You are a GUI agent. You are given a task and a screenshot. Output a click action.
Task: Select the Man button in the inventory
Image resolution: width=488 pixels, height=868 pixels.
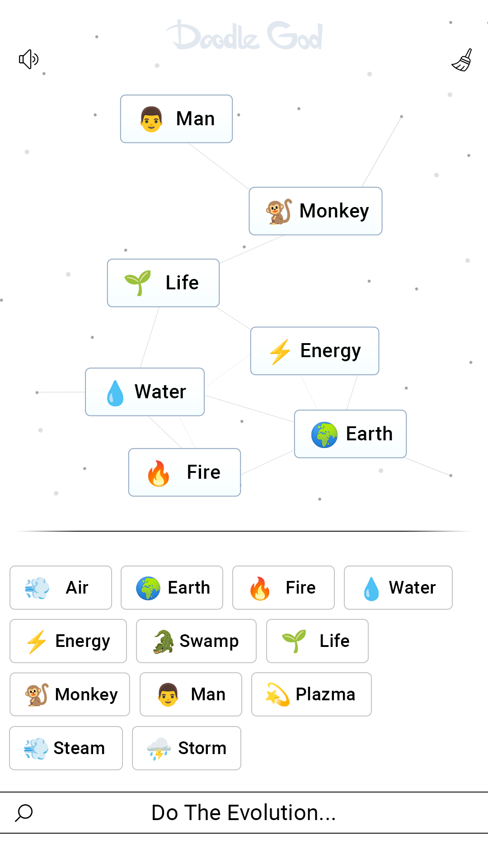[x=191, y=694]
